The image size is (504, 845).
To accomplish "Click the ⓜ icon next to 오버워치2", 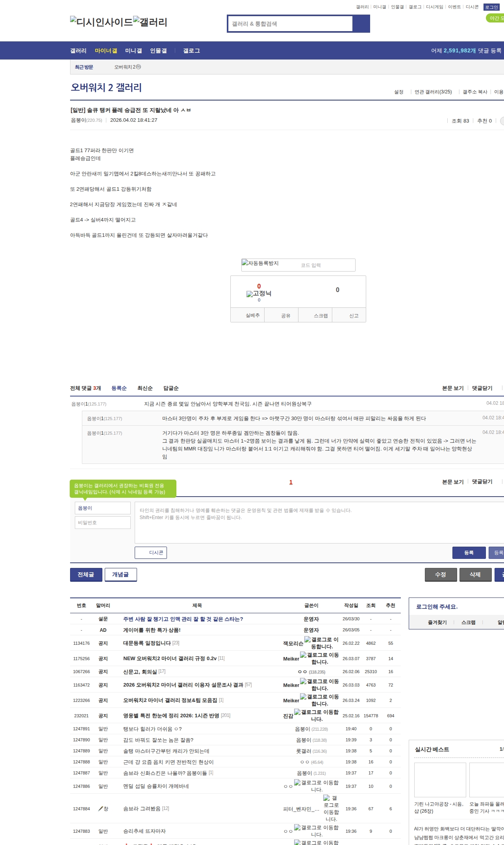I will pyautogui.click(x=138, y=67).
